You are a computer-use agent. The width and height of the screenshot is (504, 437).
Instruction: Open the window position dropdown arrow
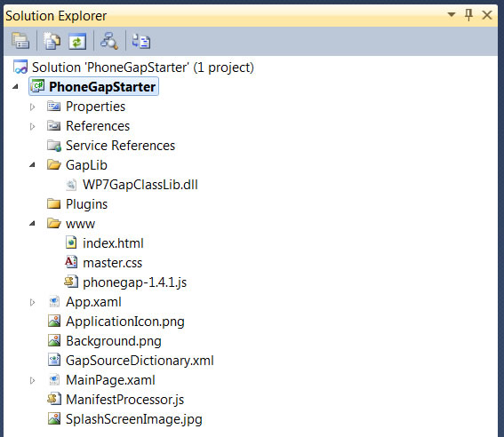pyautogui.click(x=452, y=14)
